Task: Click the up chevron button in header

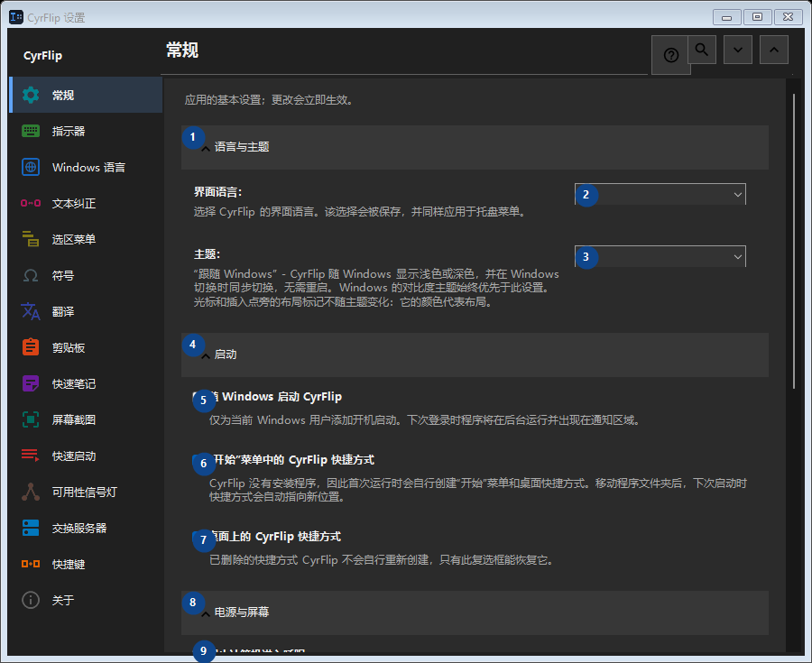Action: point(774,50)
